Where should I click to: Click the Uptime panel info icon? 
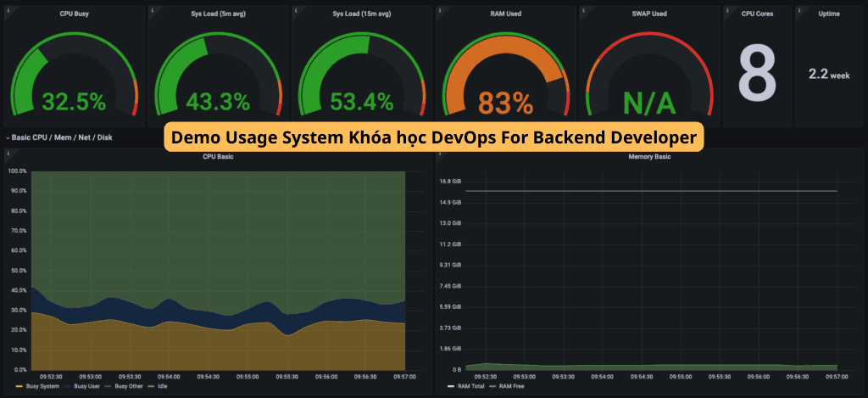(799, 9)
